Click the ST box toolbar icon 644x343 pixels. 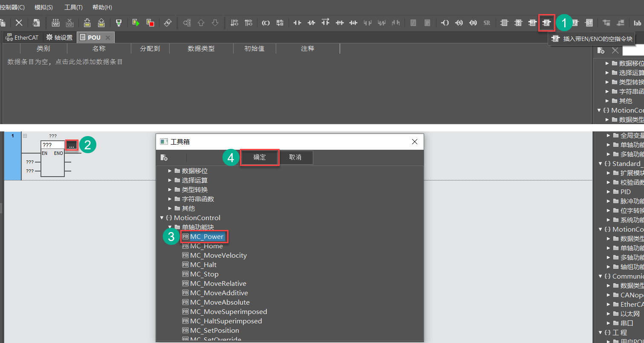pos(589,23)
